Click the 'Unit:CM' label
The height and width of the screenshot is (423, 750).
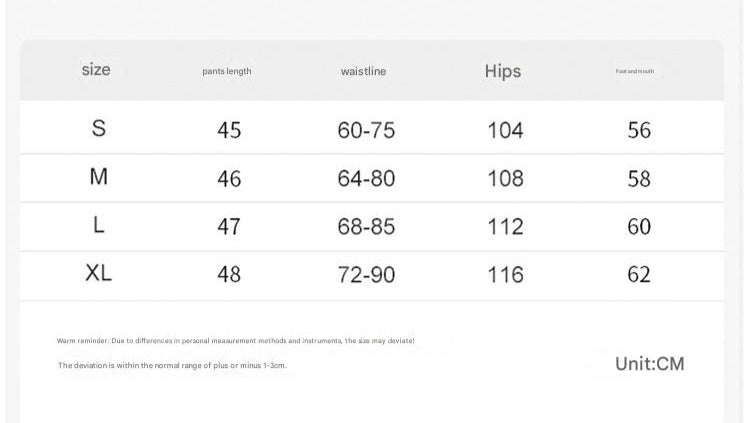[x=650, y=364]
